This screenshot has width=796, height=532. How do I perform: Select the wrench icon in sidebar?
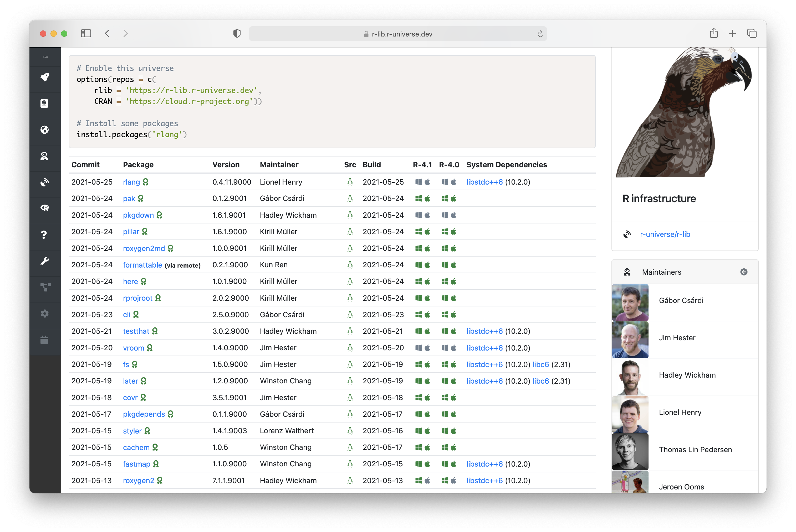(44, 261)
